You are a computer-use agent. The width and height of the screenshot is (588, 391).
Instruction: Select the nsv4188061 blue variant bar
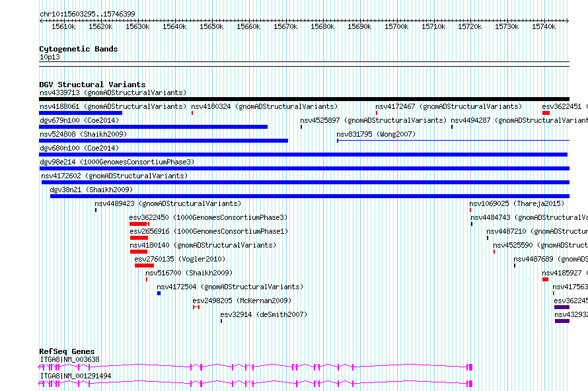(81, 113)
